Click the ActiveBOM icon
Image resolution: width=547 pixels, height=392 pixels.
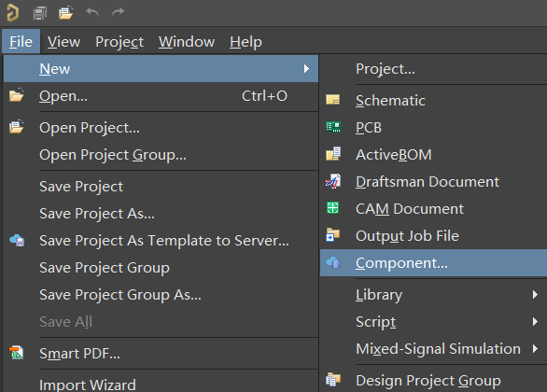[x=333, y=154]
